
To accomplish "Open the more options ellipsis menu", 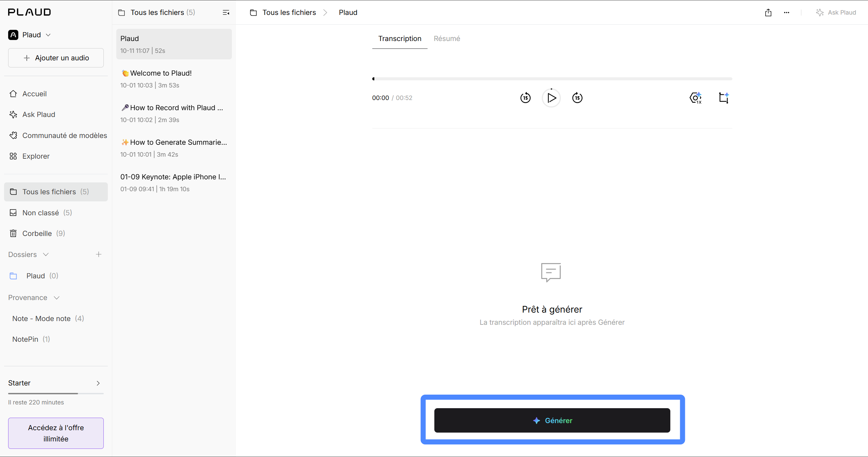I will tap(787, 13).
